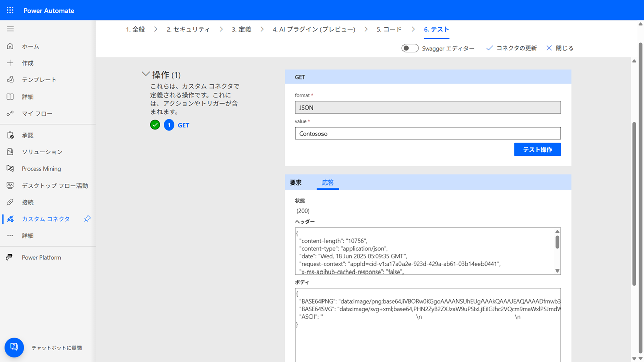This screenshot has width=644, height=362.
Task: Click the カスタム コネクタ icon
Action: (10, 219)
